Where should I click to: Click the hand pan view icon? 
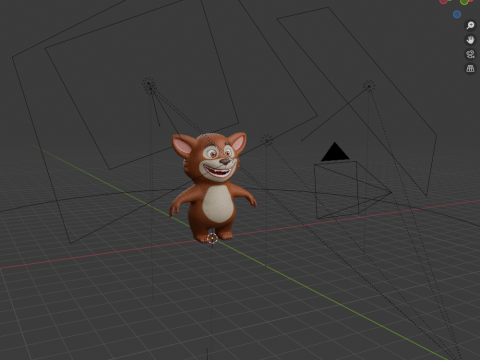tap(470, 40)
